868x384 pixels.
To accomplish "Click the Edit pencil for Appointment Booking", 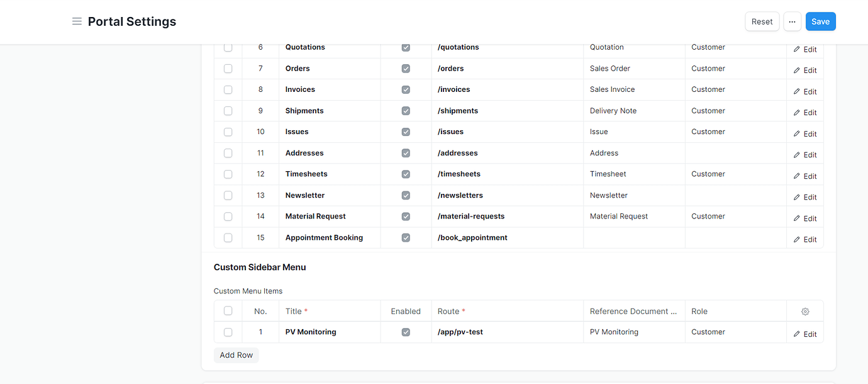I will 805,239.
